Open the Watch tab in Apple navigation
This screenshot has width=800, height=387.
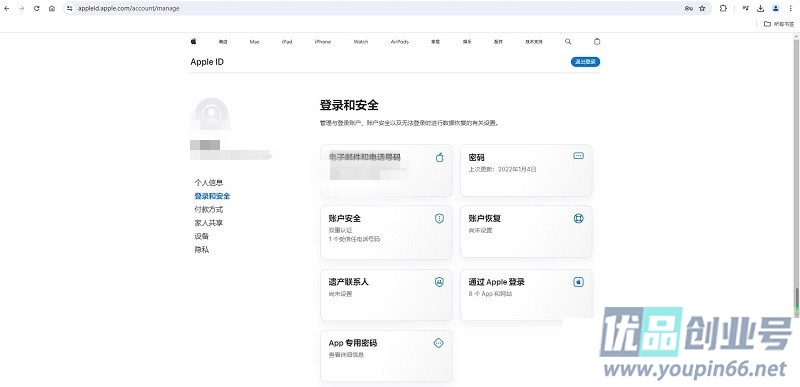click(x=361, y=42)
